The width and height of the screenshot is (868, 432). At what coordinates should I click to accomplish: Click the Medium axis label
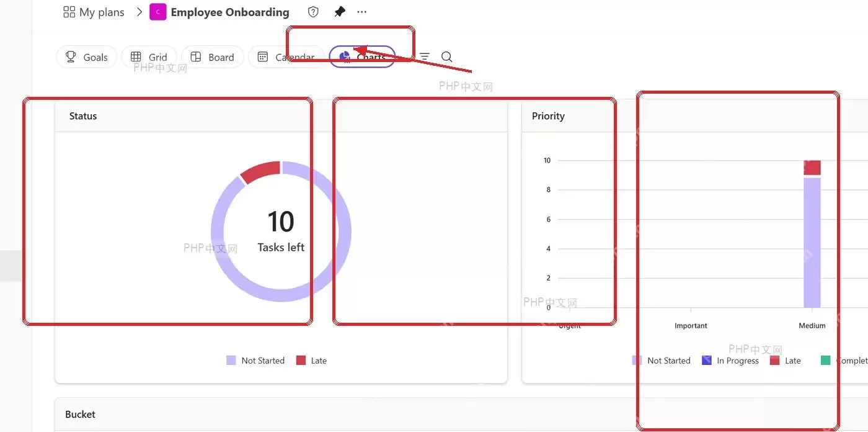click(x=812, y=326)
